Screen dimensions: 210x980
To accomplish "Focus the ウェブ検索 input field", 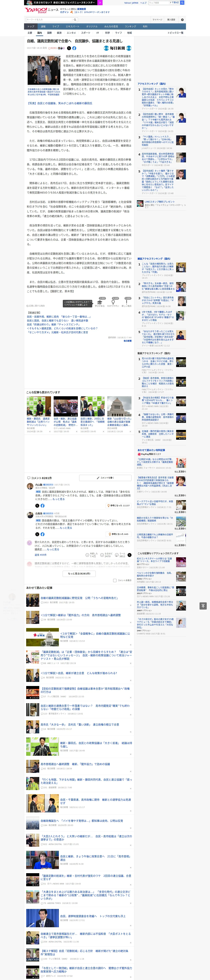I will click(159, 3).
